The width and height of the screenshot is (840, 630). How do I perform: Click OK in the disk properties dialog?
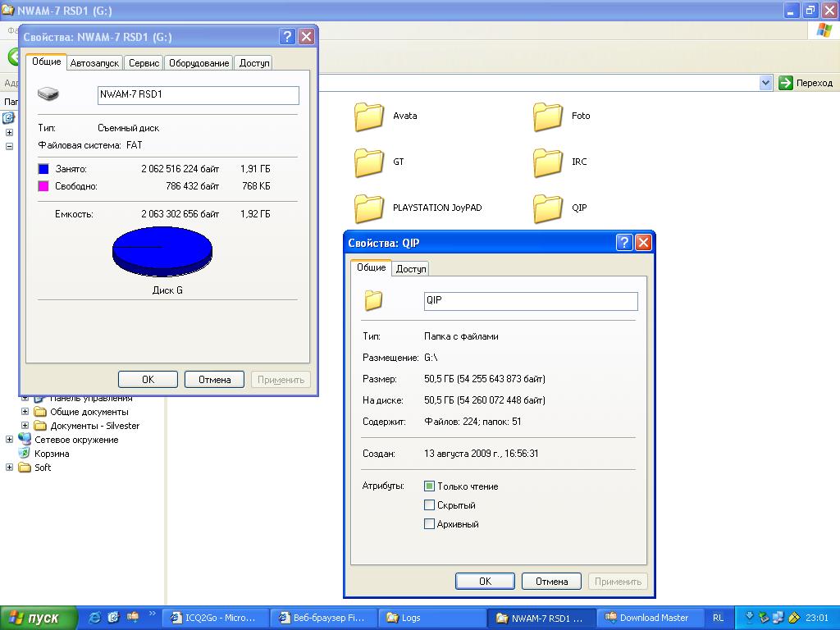point(148,379)
